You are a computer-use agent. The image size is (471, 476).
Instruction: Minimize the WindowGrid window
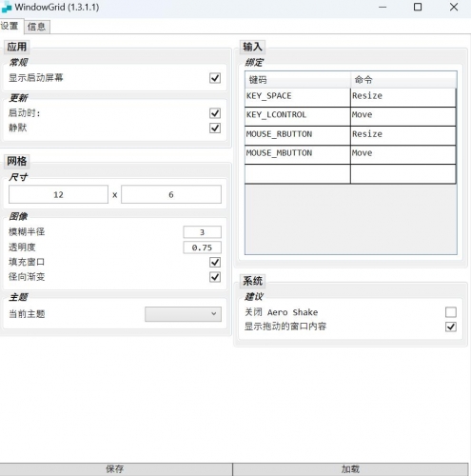(383, 7)
